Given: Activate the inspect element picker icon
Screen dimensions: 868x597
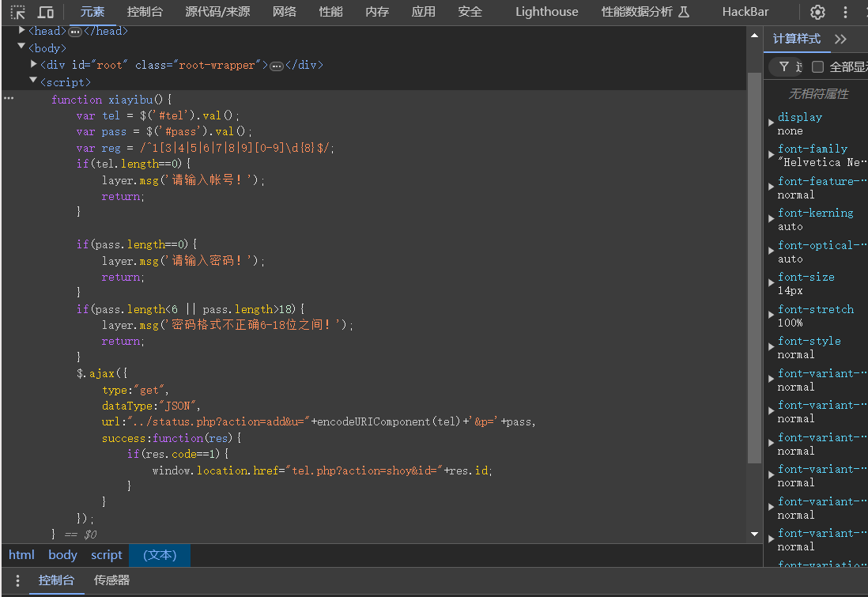Looking at the screenshot, I should pyautogui.click(x=17, y=12).
